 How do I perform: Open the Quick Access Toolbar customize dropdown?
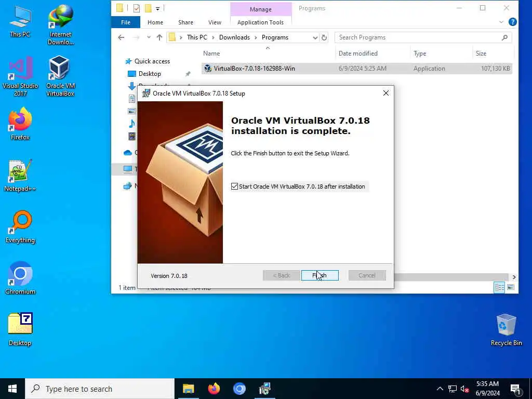(x=157, y=8)
